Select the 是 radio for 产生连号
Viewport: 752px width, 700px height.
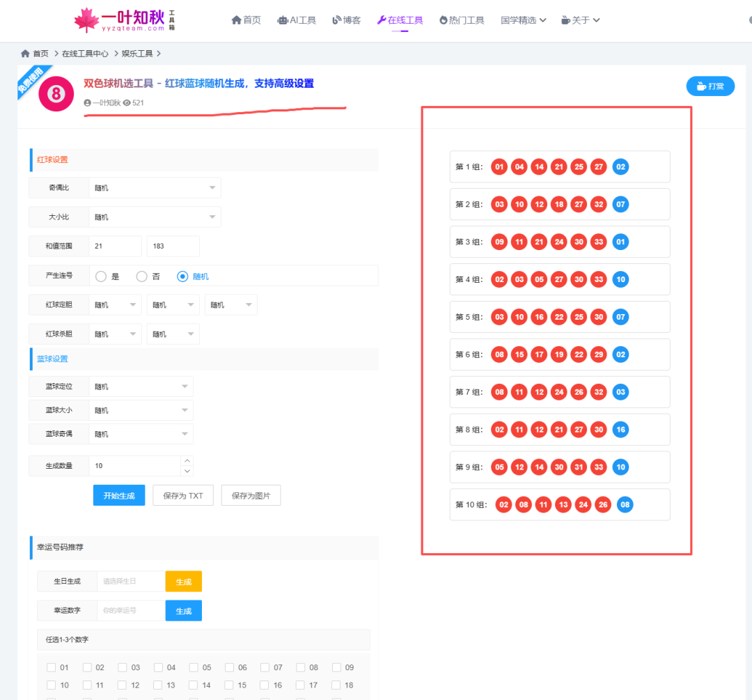[x=100, y=275]
